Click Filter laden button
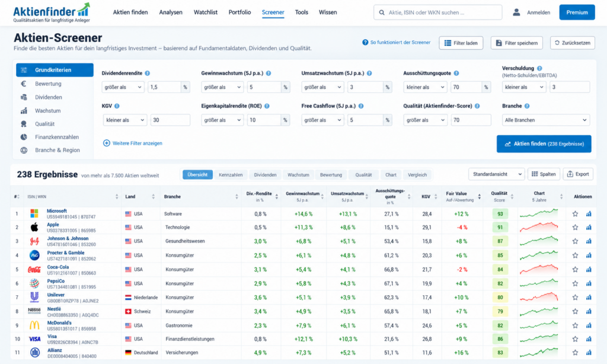Screen dimensions: 607x364 [x=461, y=43]
